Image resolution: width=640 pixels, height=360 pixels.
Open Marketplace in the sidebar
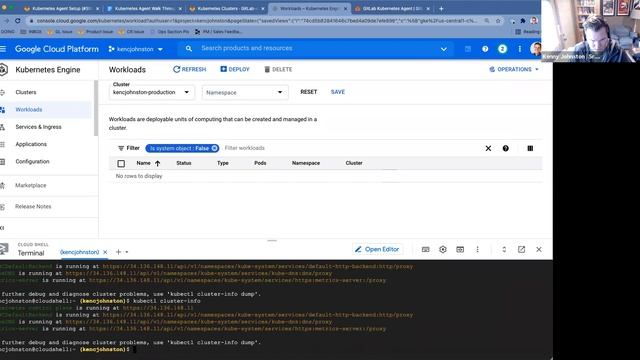31,185
